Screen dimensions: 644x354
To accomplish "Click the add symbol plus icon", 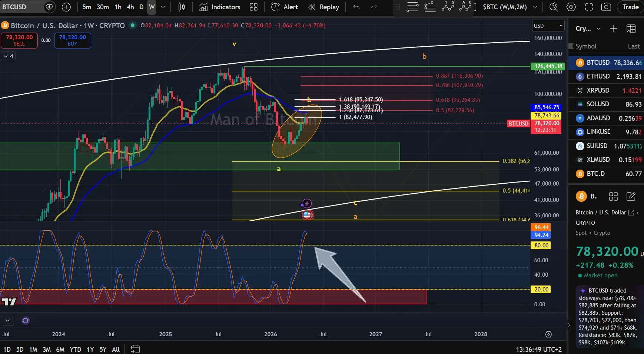I will pyautogui.click(x=66, y=7).
